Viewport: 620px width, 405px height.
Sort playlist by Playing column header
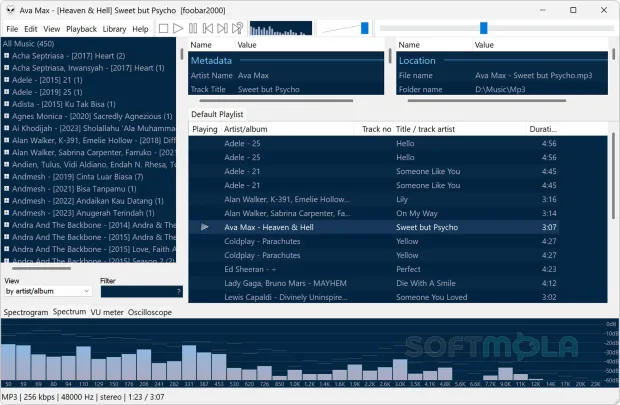(x=205, y=129)
